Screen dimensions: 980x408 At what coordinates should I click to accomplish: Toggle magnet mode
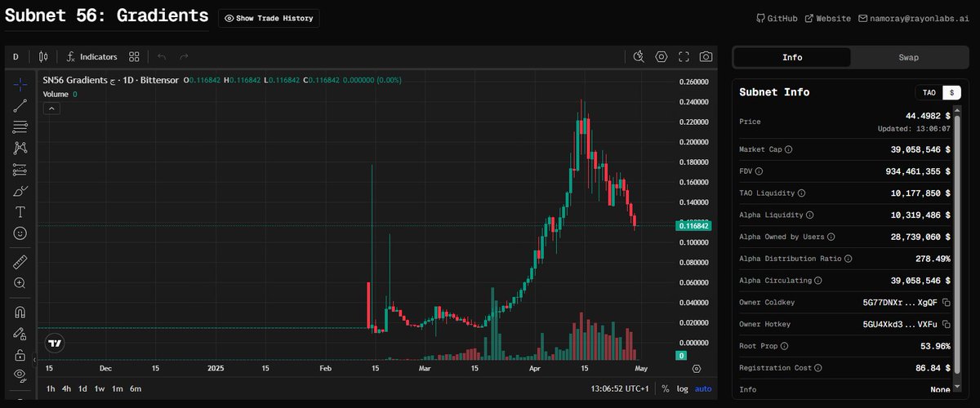click(20, 312)
